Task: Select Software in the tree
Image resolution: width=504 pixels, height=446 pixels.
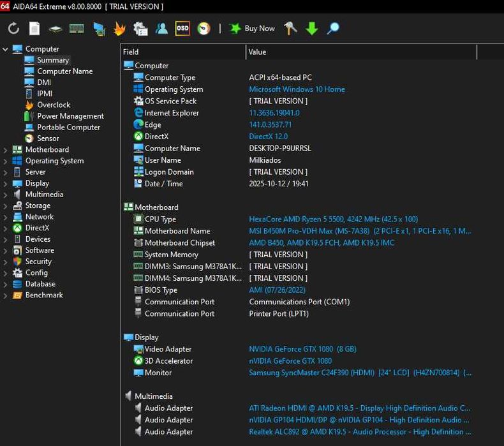Action: (x=40, y=251)
